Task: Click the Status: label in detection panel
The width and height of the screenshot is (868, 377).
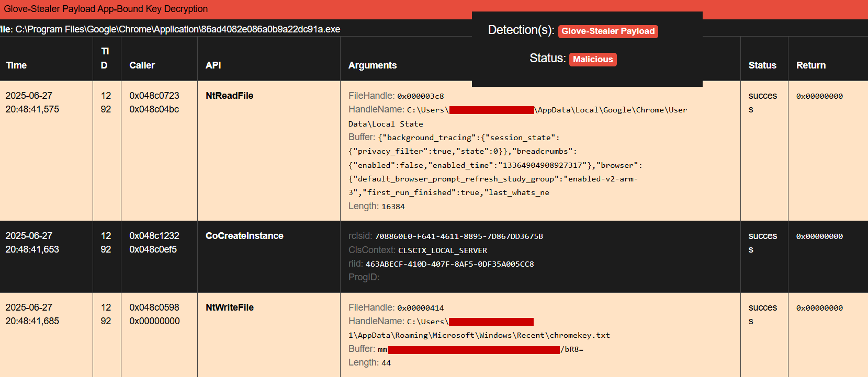Action: coord(548,58)
